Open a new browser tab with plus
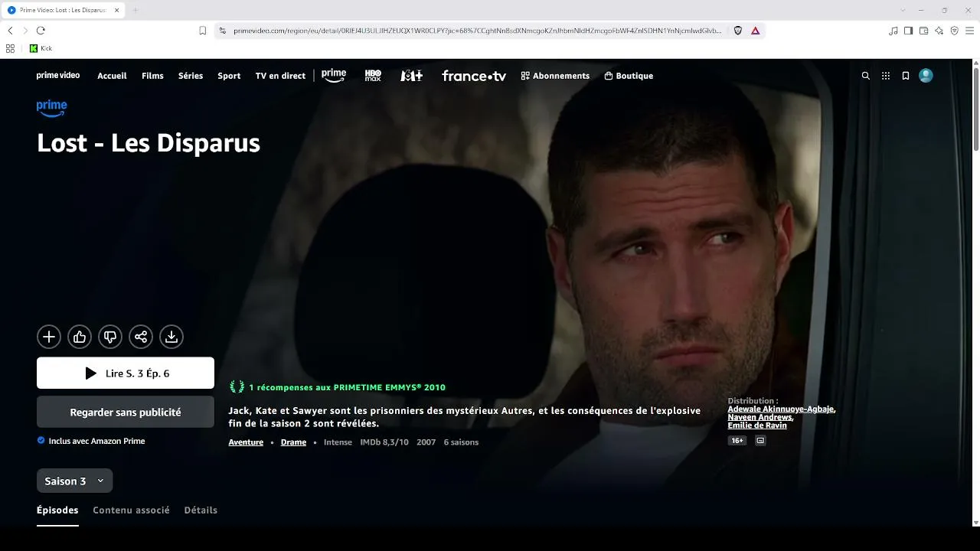980x551 pixels. tap(136, 10)
